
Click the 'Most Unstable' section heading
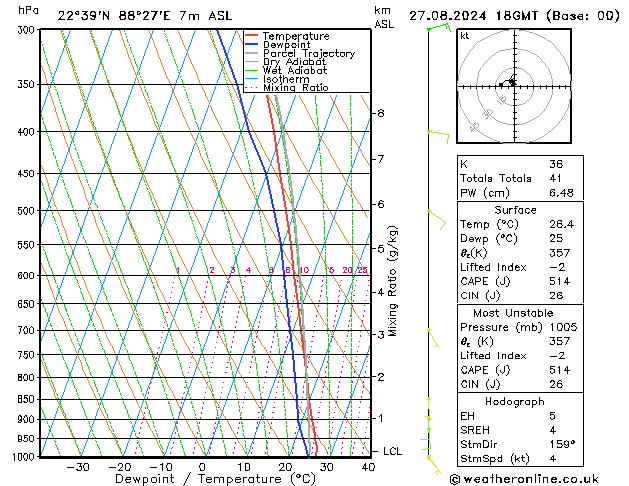point(513,313)
